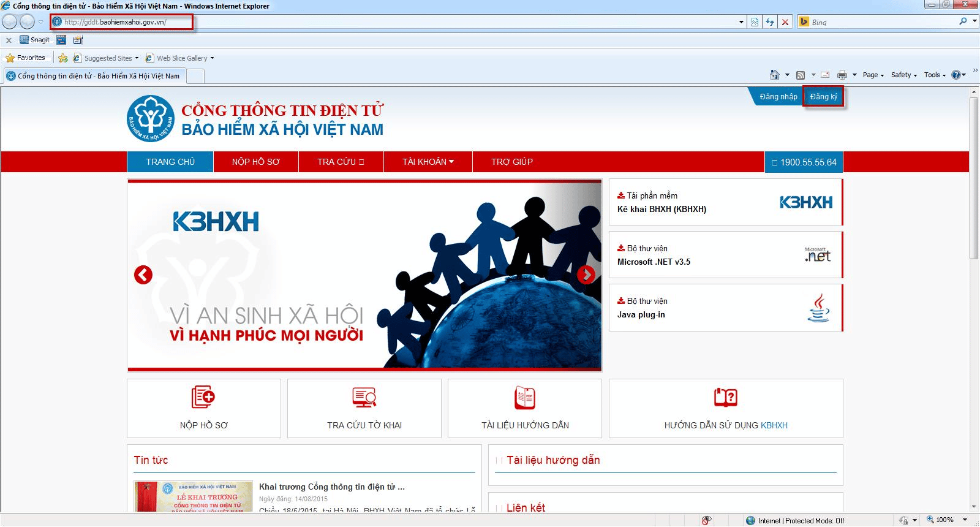Viewport: 980px width, 527px height.
Task: Click the RSS Feeds icon
Action: (801, 75)
